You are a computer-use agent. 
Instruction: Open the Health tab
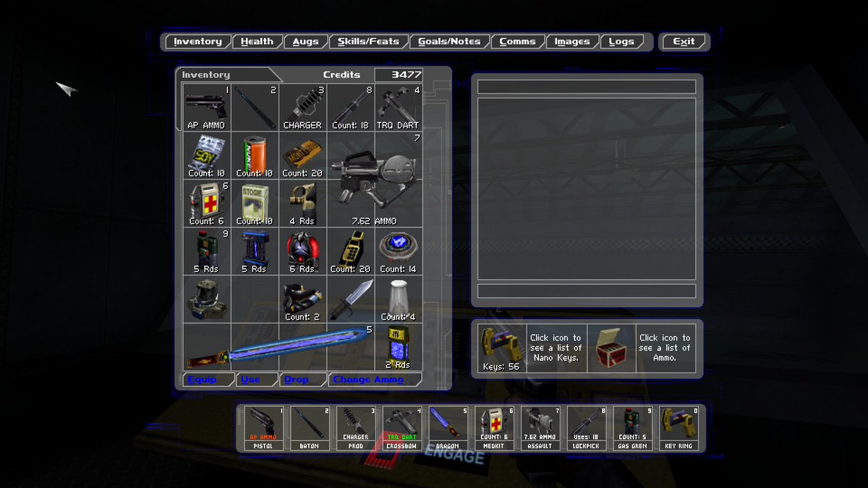257,42
